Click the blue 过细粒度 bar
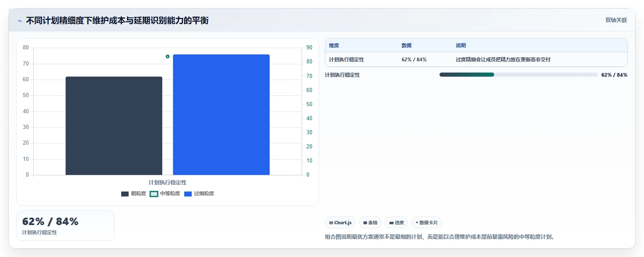The height and width of the screenshot is (257, 644). coord(221,114)
